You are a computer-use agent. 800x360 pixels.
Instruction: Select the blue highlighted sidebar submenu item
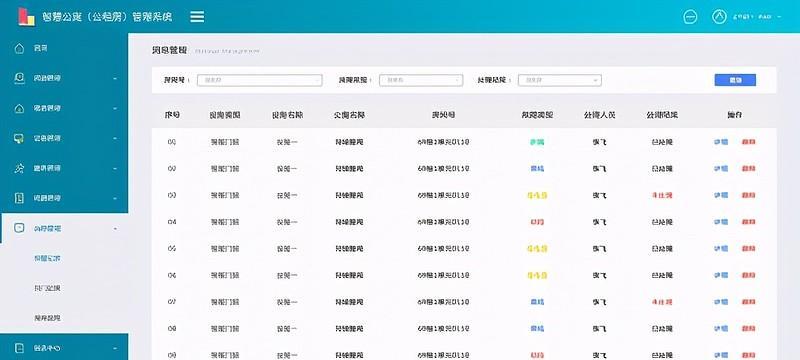(x=47, y=259)
